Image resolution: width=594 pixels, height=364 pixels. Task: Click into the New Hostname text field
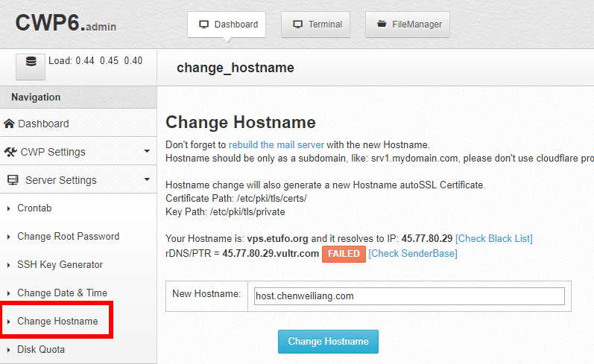pyautogui.click(x=408, y=296)
